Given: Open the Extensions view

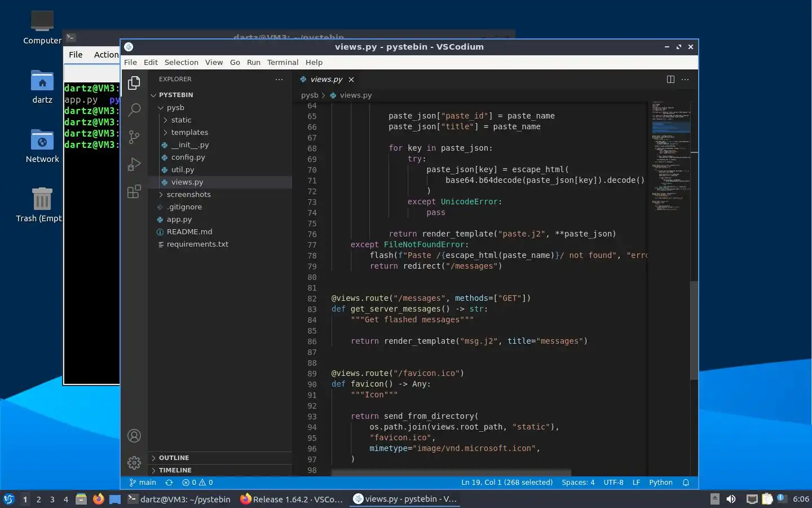Looking at the screenshot, I should coord(134,192).
